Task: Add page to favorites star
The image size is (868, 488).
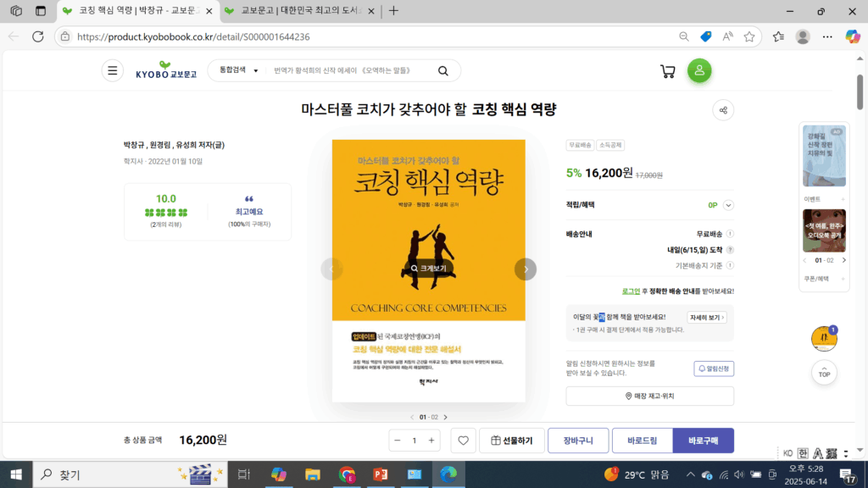Action: pos(749,36)
